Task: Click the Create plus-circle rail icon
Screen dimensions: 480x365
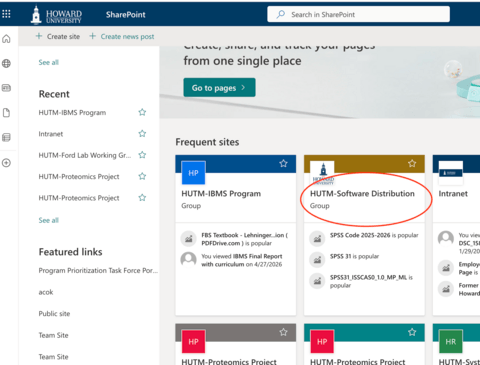Action: (6, 163)
